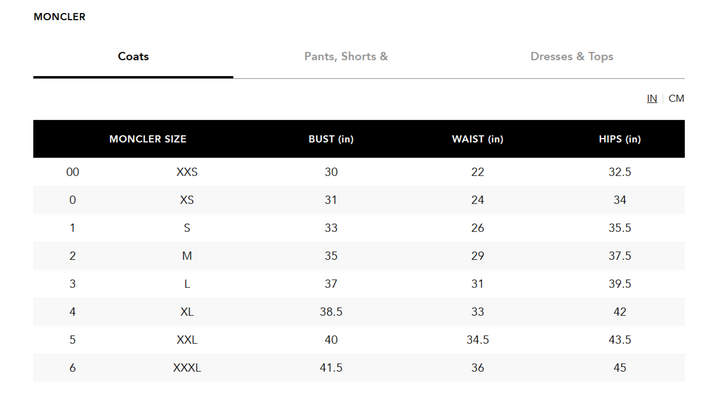The image size is (720, 414).
Task: Click waist value 34.5 in XXL row
Action: point(477,340)
